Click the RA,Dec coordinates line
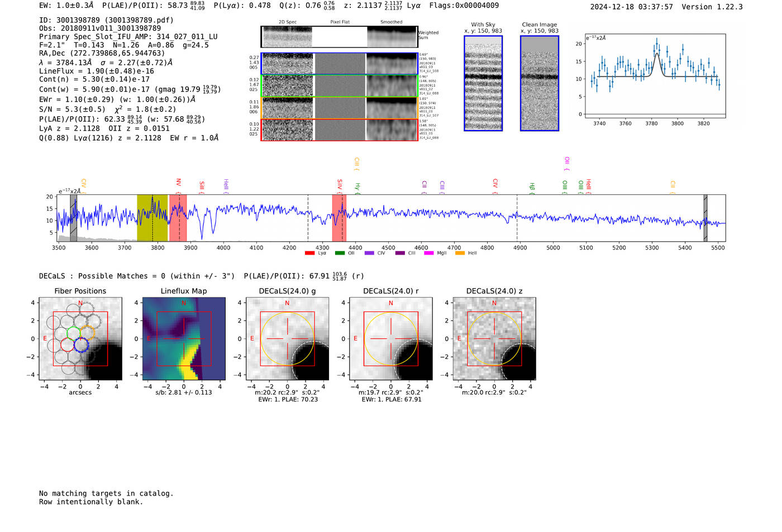The image size is (782, 532). coord(102,54)
